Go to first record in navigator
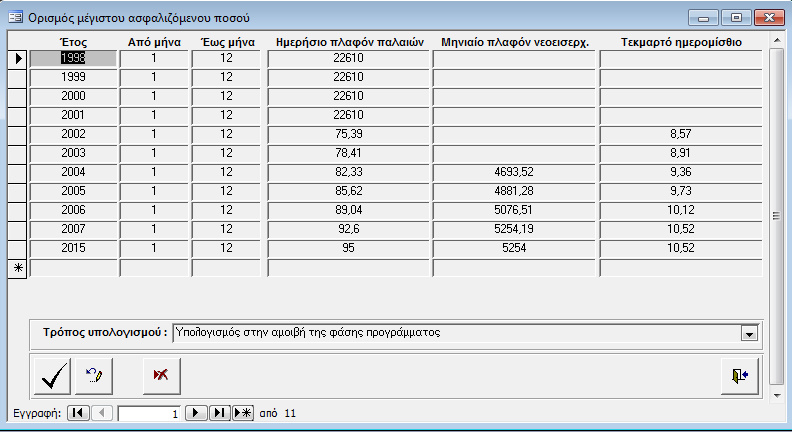Image resolution: width=792 pixels, height=432 pixels. (x=78, y=413)
